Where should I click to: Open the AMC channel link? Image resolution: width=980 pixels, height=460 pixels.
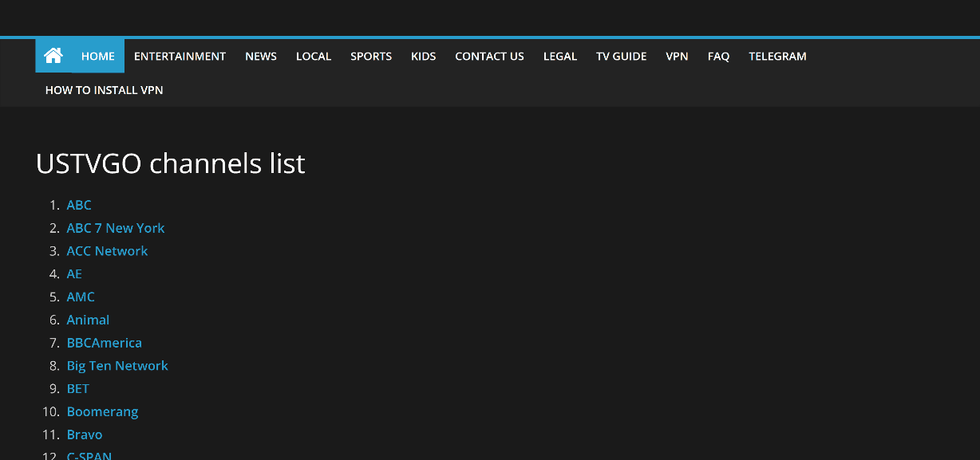tap(81, 297)
